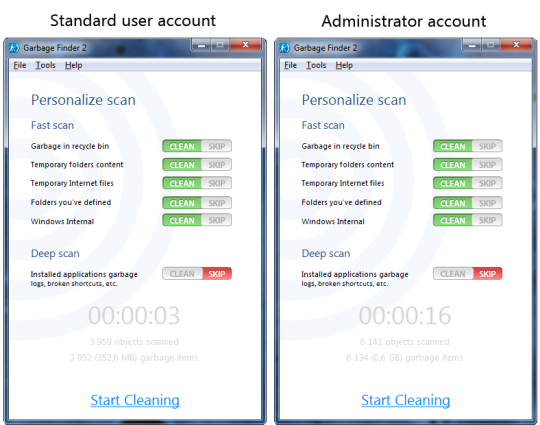This screenshot has width=540, height=425.
Task: Click 'Fast scan' heading in Administrator window
Action: point(323,125)
